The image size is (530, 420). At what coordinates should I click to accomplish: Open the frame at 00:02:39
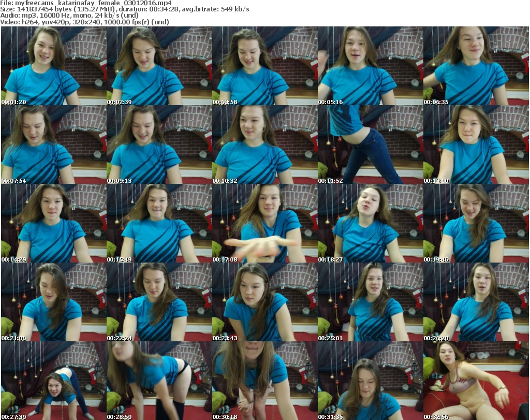coord(159,66)
